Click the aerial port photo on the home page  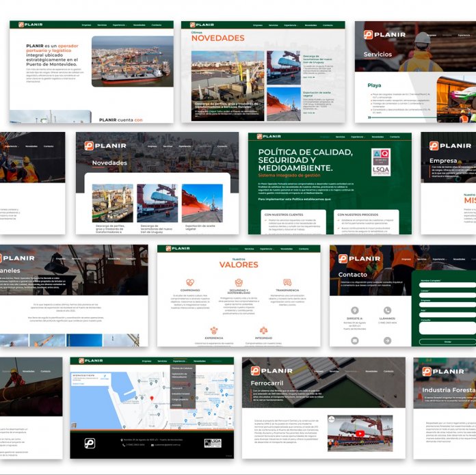(x=133, y=62)
